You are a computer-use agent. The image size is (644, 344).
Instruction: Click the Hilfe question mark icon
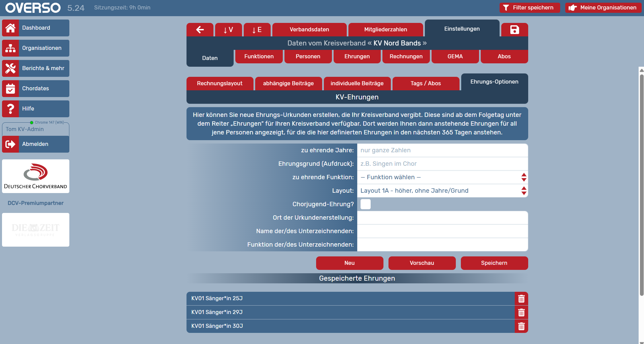coord(10,109)
